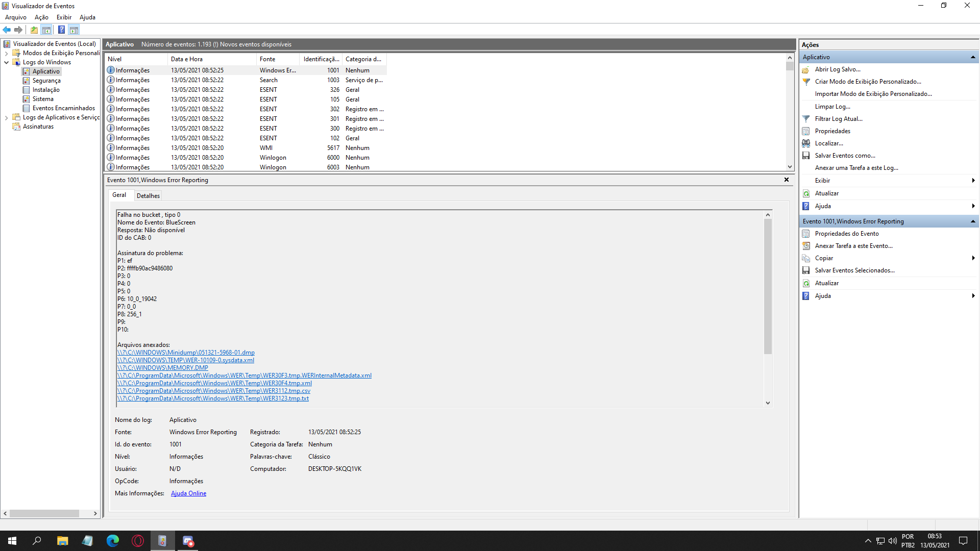The image size is (980, 551).
Task: Switch to the Geral tab
Action: tap(119, 195)
